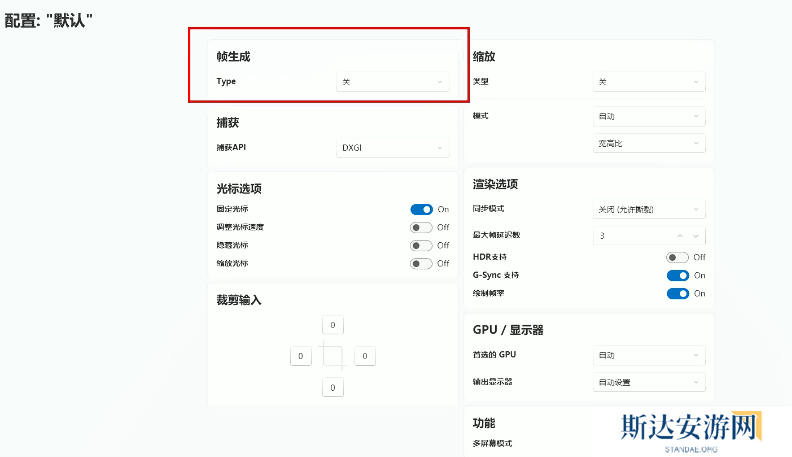Open the 缩放 类型 dropdown
Viewport: 792px width, 457px height.
coord(648,82)
